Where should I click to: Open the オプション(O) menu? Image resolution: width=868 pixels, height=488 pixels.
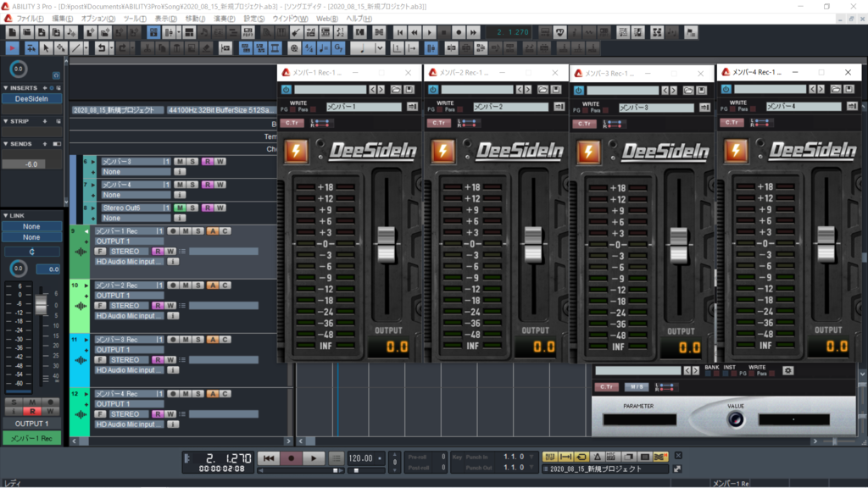98,19
